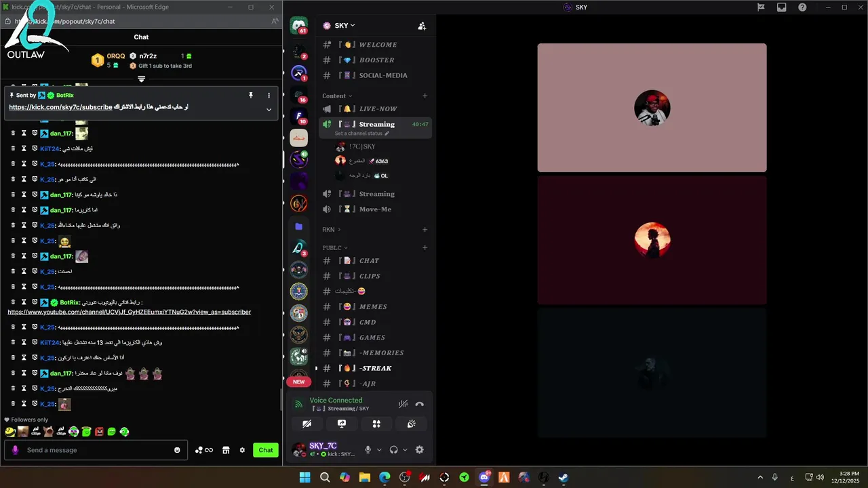Open microphone input options arrow
The height and width of the screenshot is (488, 868).
(379, 450)
